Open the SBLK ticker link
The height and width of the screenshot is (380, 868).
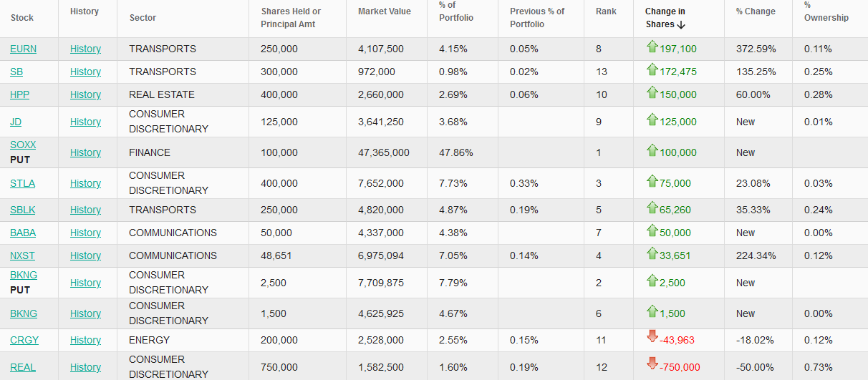click(23, 210)
